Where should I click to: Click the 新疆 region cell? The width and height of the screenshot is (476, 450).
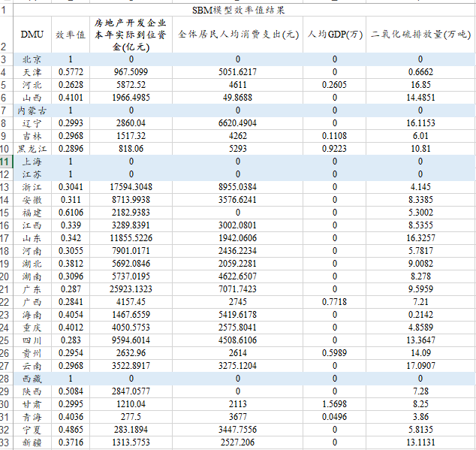point(32,442)
